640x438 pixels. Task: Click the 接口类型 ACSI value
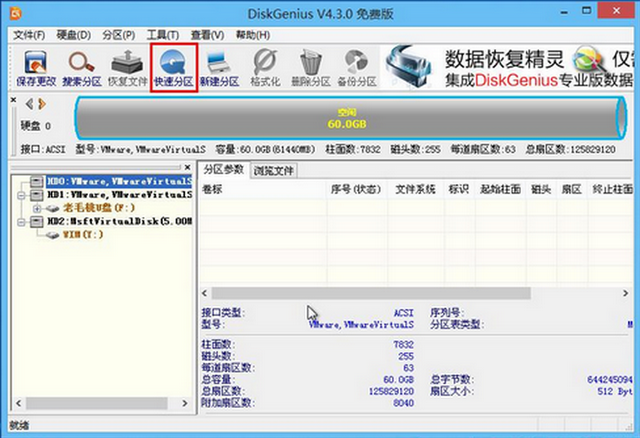point(403,313)
